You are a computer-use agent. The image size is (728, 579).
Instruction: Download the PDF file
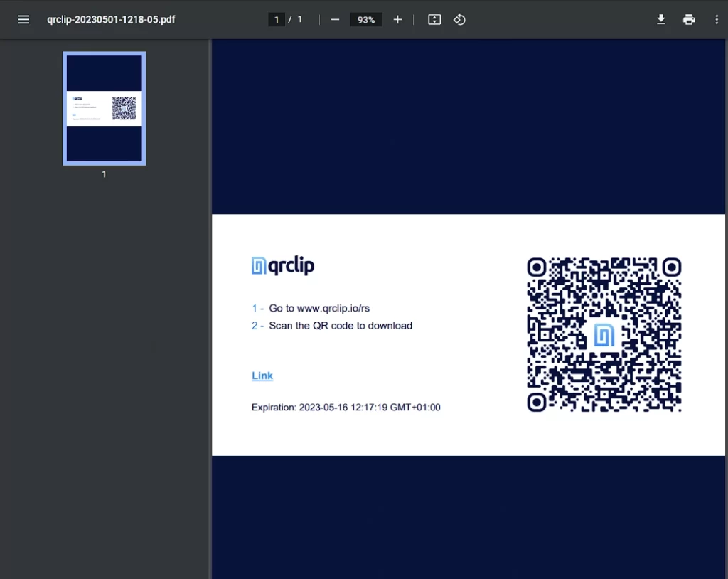(661, 19)
